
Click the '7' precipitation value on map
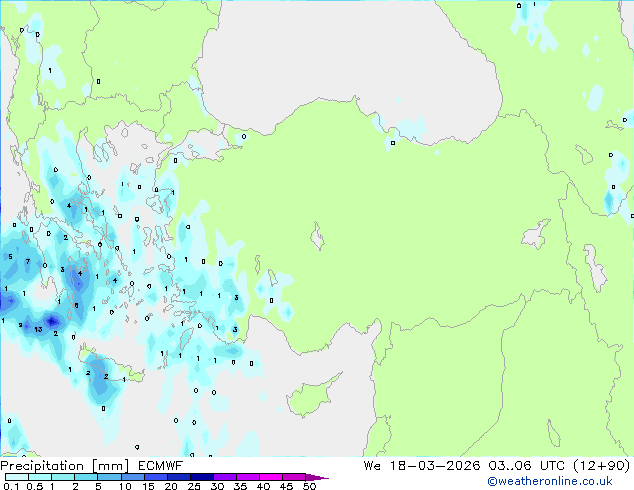click(27, 262)
